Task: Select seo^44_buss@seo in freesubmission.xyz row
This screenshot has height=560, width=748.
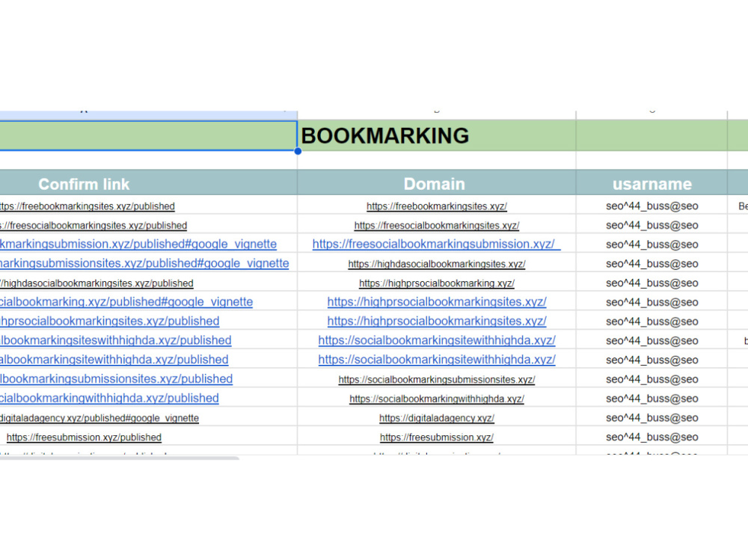Action: point(652,437)
